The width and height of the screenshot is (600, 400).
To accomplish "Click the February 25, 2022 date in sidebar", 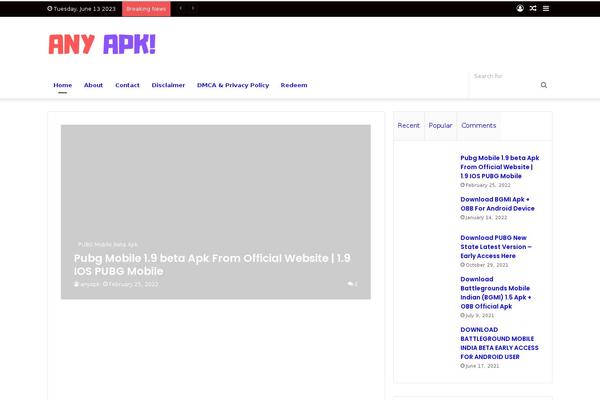I will coord(485,185).
